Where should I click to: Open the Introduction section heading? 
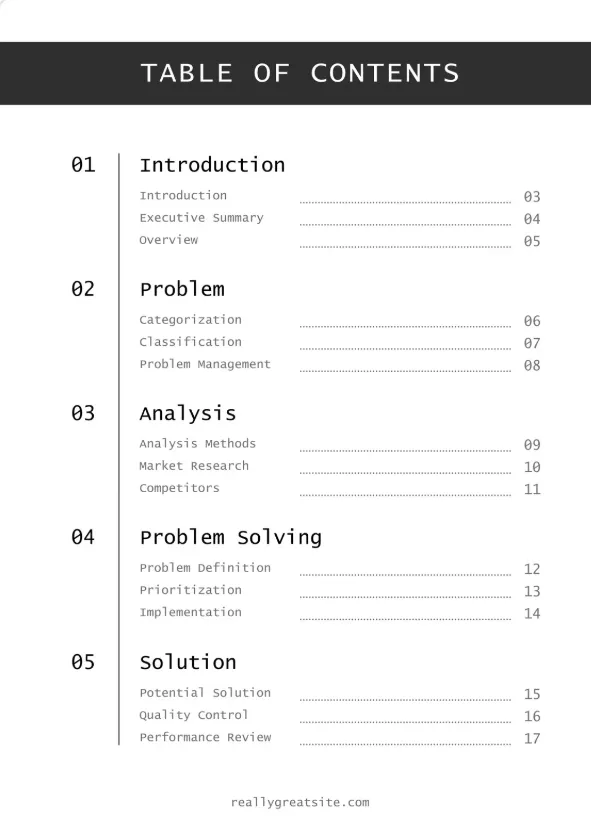click(x=212, y=165)
